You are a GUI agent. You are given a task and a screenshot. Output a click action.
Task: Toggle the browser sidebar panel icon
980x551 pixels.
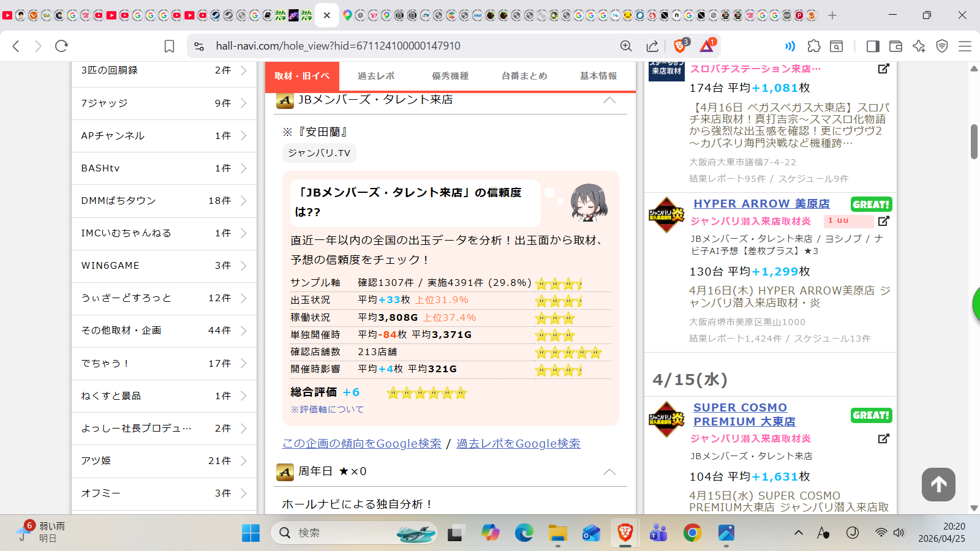point(873,46)
